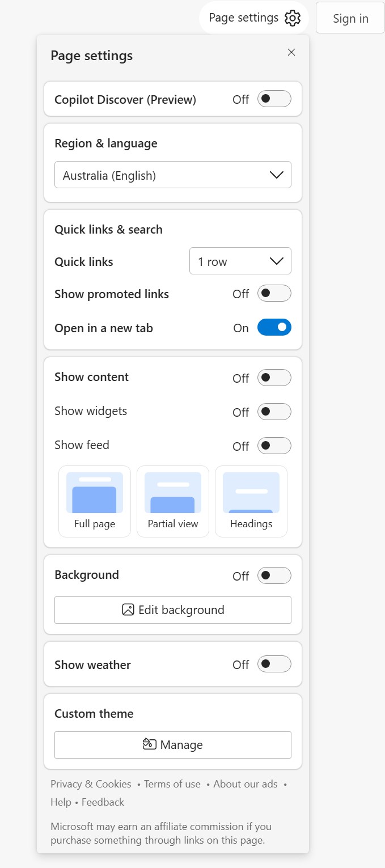Select the Full page layout thumbnail
This screenshot has height=868, width=385.
[95, 501]
